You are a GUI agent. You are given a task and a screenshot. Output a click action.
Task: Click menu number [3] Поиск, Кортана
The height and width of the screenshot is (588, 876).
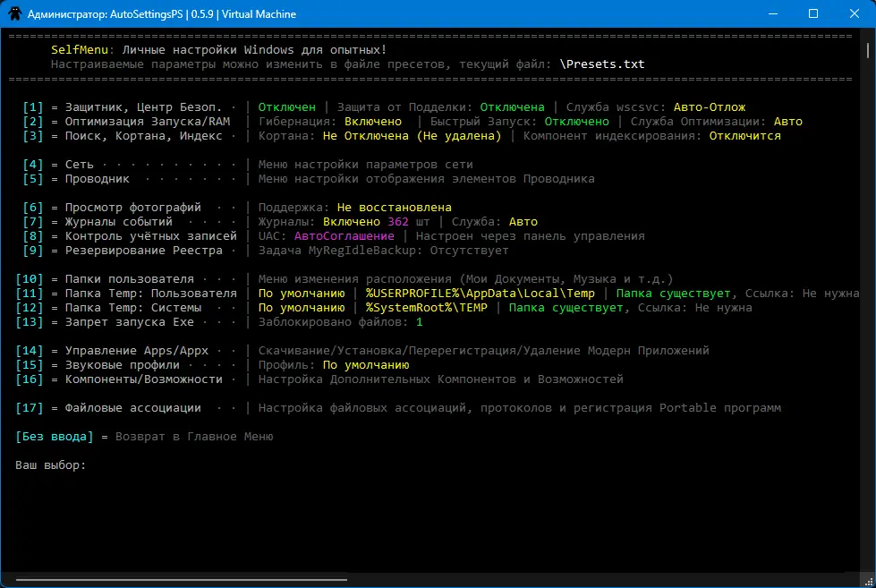click(32, 136)
